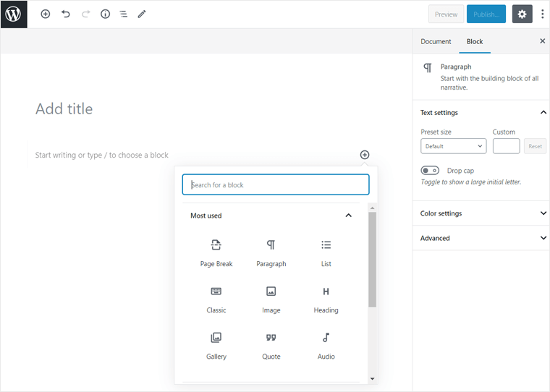Click the Undo arrow icon

click(x=66, y=14)
